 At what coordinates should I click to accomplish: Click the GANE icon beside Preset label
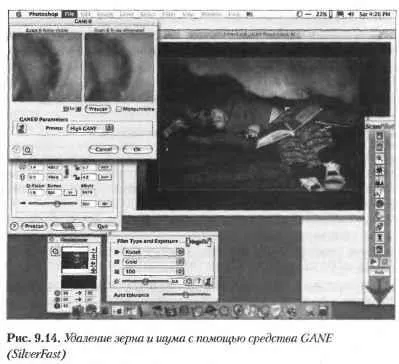[22, 128]
